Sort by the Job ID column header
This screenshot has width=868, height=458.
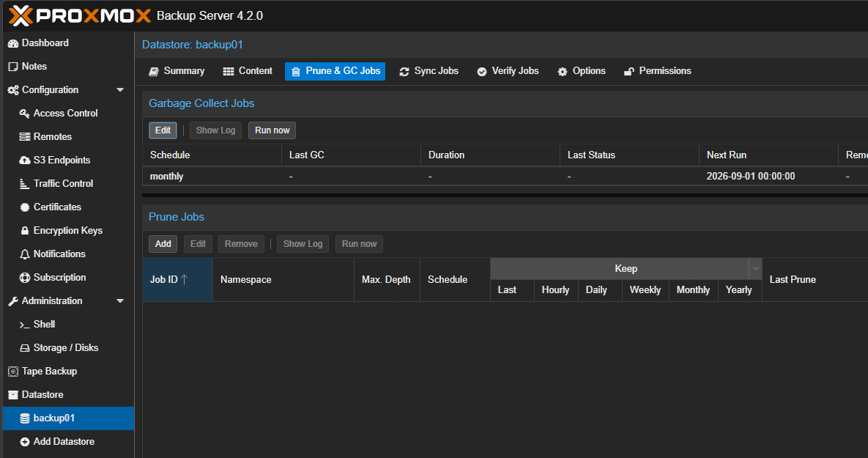click(177, 280)
